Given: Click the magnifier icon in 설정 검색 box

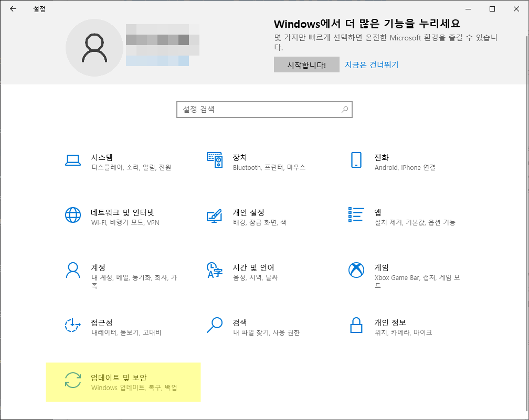Looking at the screenshot, I should [x=344, y=110].
